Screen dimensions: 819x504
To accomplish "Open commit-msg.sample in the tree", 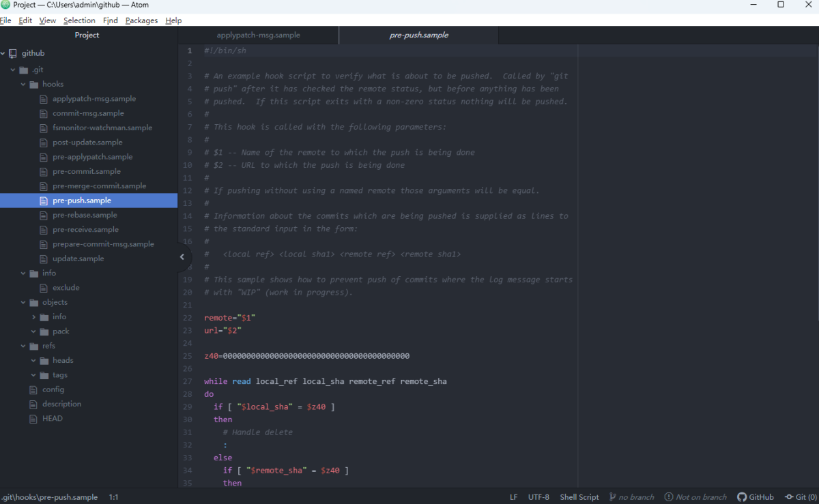I will tap(88, 113).
